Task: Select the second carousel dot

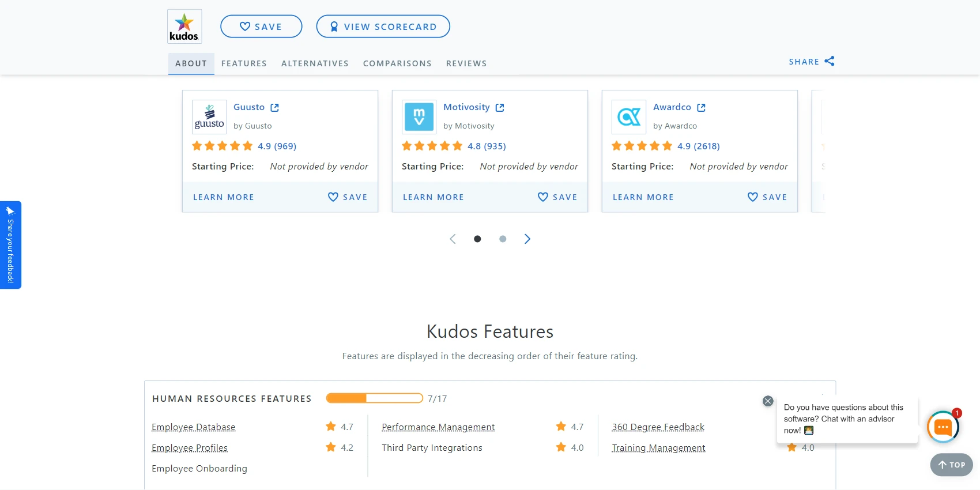Action: pos(503,239)
